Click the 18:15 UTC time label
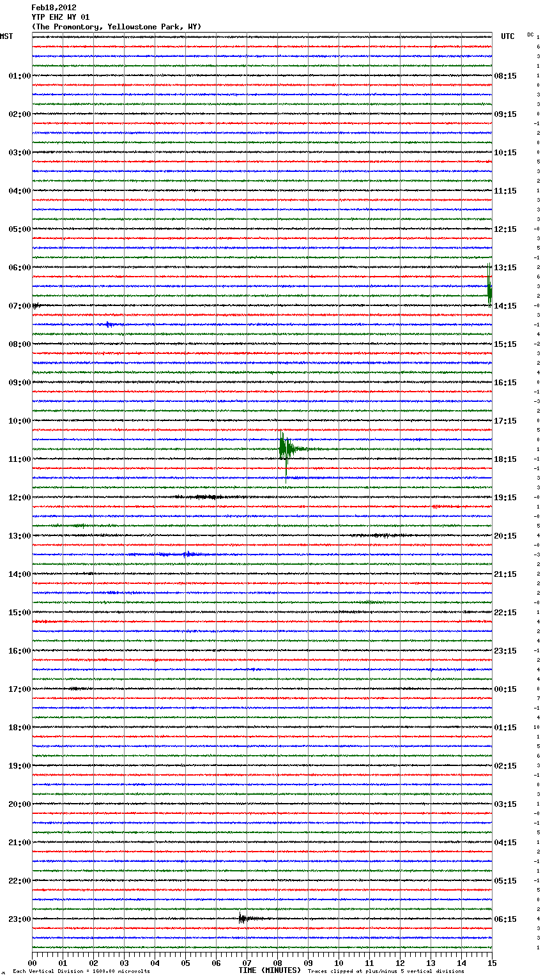The width and height of the screenshot is (543, 980). coord(505,459)
